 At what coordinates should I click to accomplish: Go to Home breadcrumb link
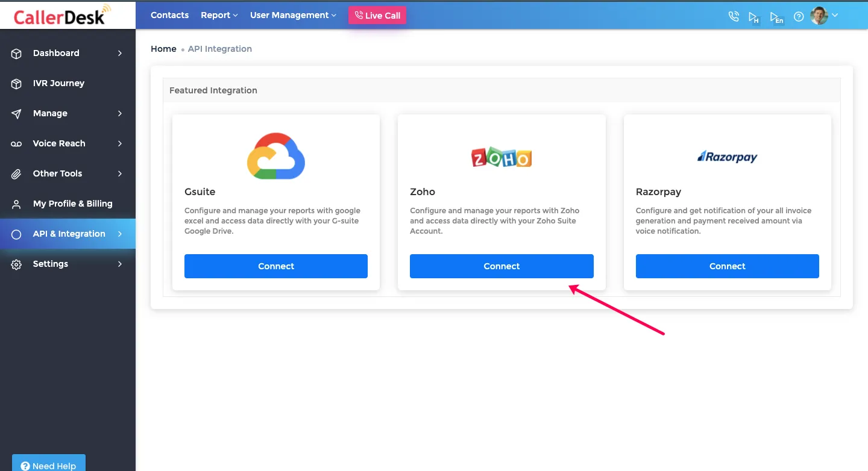[x=163, y=49]
